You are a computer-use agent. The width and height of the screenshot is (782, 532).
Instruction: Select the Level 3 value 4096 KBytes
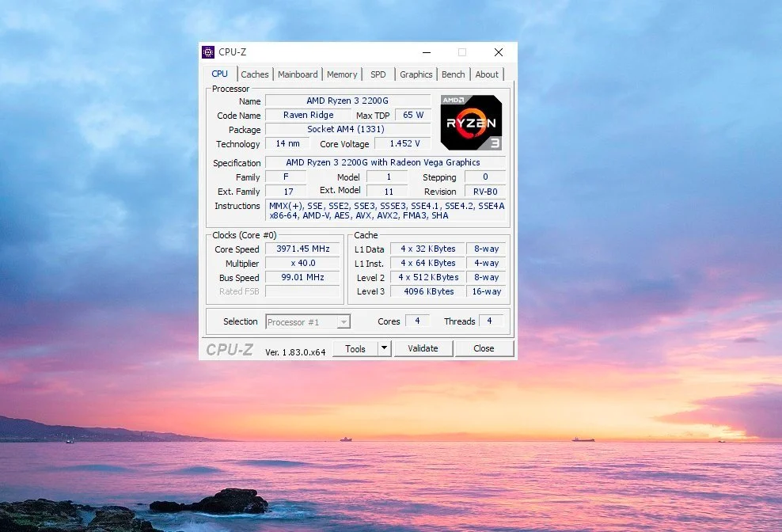pos(428,291)
